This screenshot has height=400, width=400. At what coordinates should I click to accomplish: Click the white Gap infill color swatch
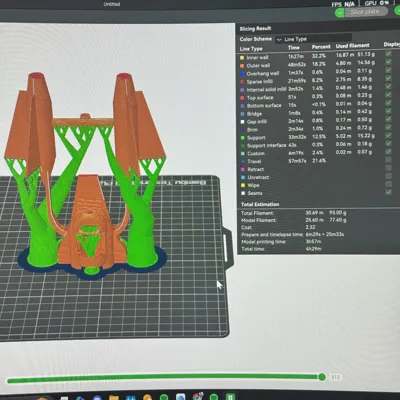242,122
